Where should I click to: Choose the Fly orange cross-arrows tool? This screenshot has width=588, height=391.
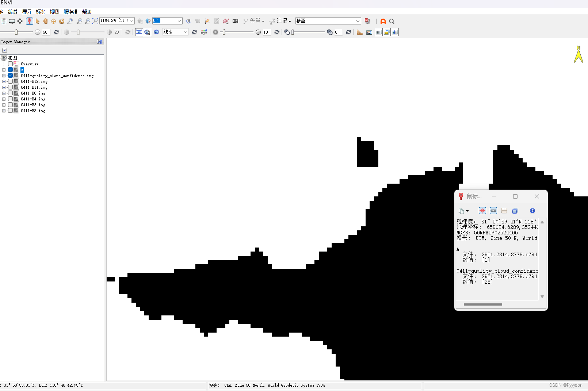[x=53, y=21]
